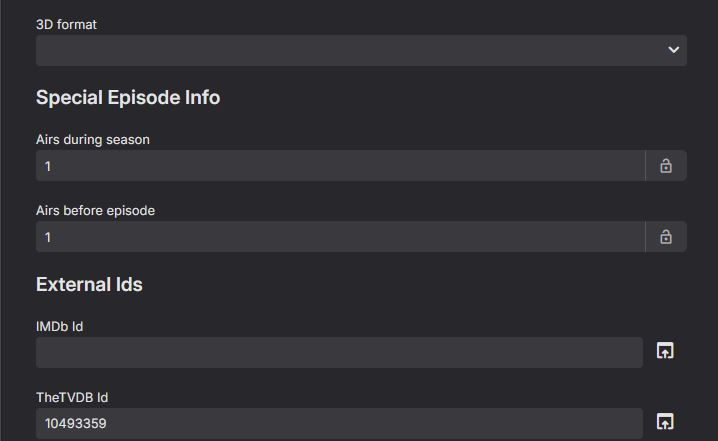The width and height of the screenshot is (718, 441).
Task: Focus the Airs before episode field
Action: (x=341, y=237)
